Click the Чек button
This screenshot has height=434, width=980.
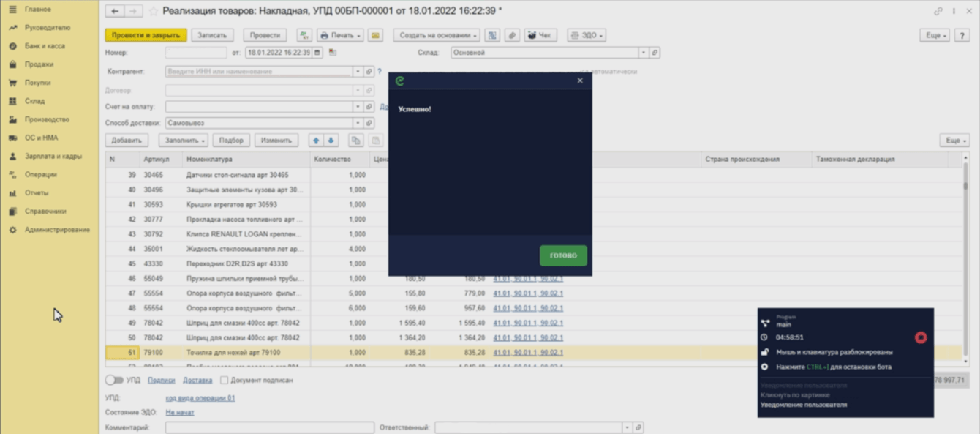coord(540,35)
